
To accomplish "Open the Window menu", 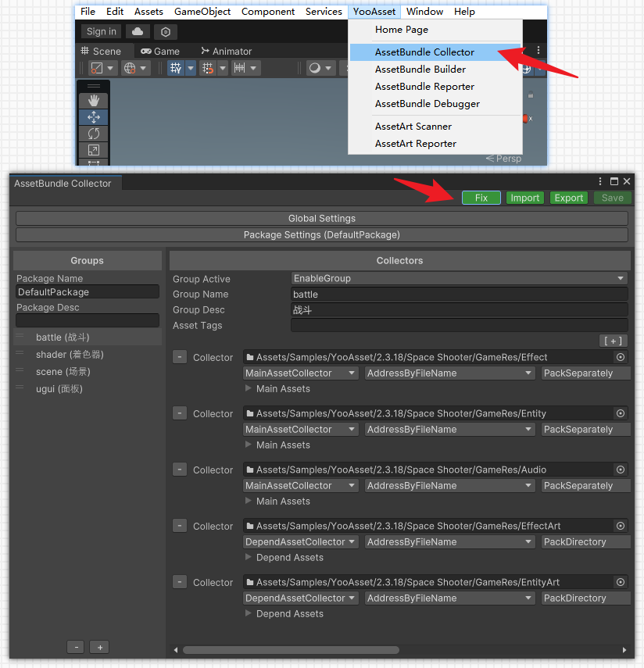I will [x=424, y=12].
